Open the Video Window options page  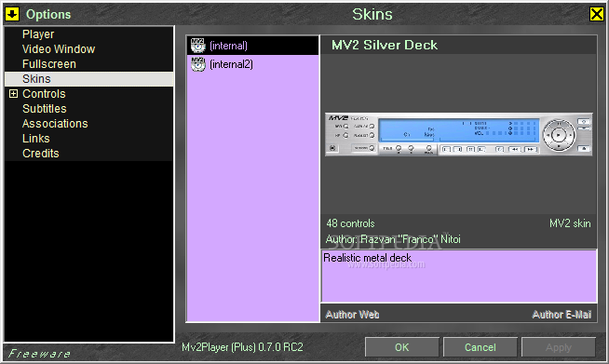pos(59,49)
